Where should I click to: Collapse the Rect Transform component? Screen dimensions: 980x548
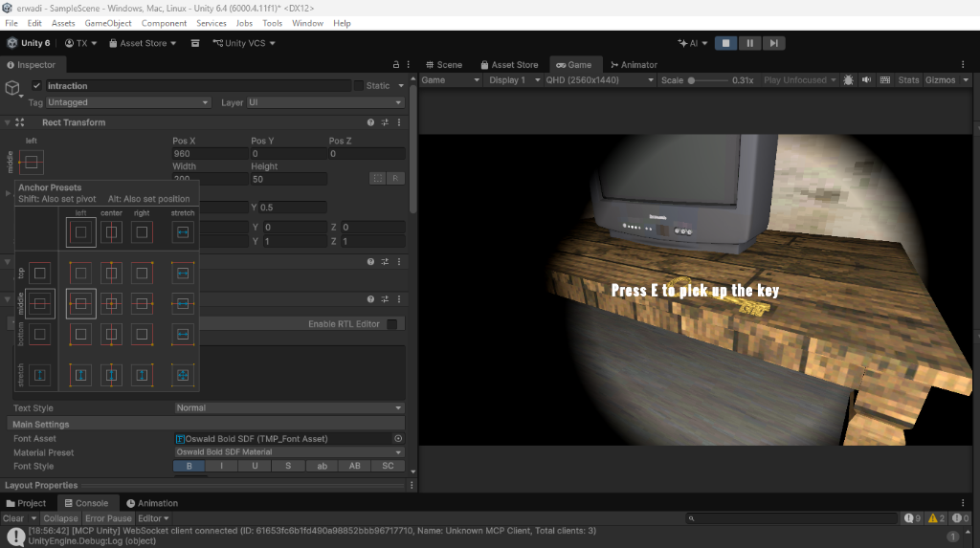coord(8,122)
